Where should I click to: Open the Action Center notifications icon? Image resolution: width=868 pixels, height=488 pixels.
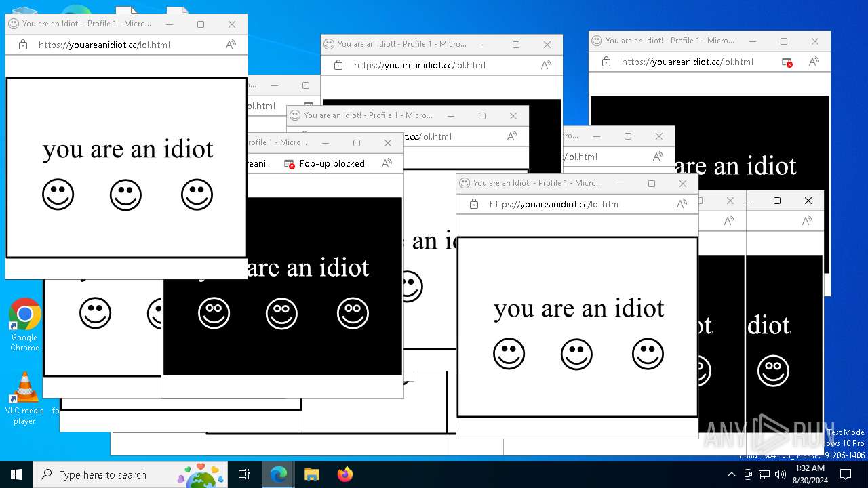pyautogui.click(x=846, y=474)
